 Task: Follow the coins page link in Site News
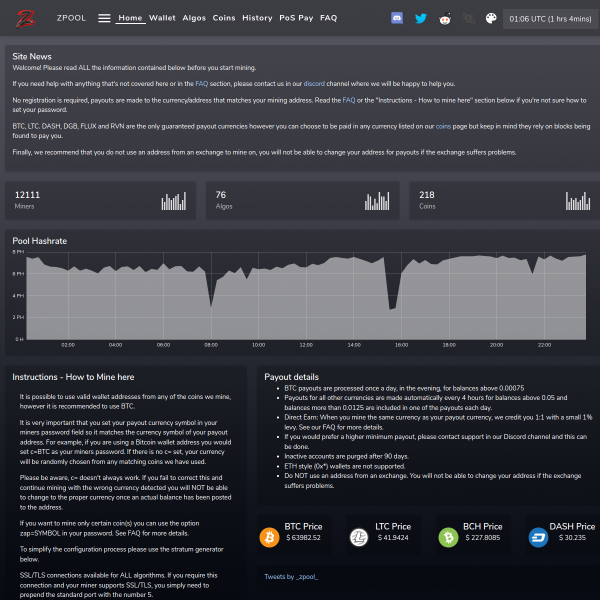point(443,126)
